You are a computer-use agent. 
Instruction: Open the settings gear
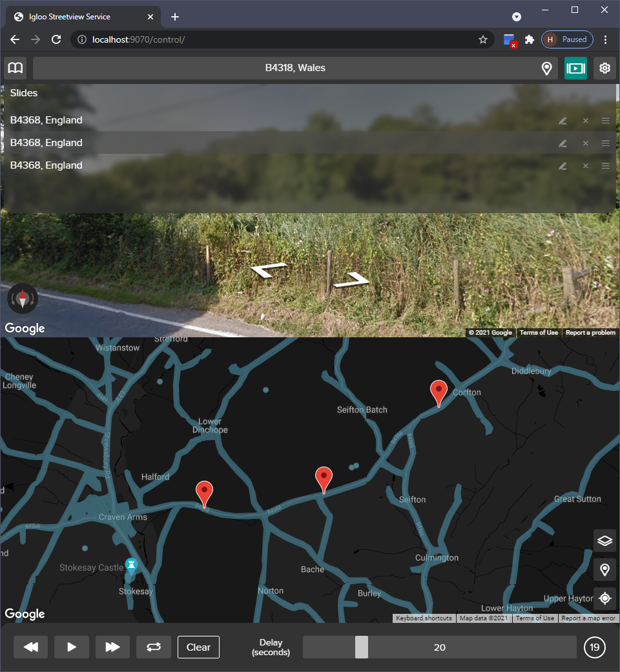click(x=604, y=68)
